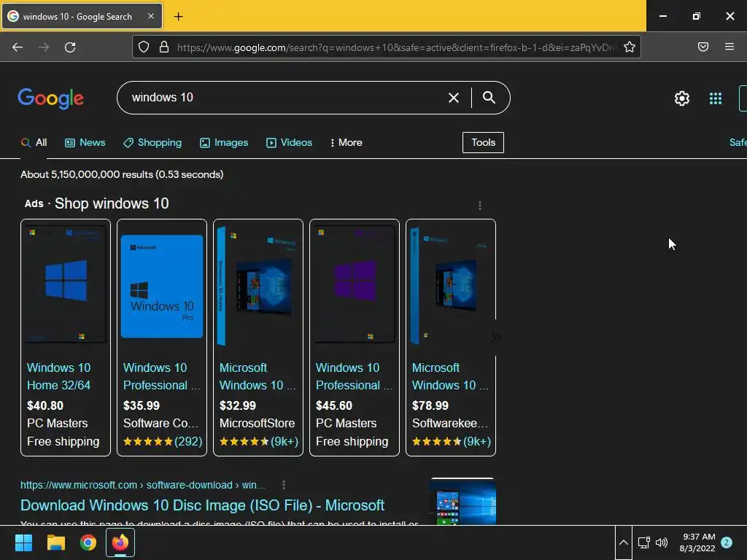Show hidden system tray icons
Screen dimensions: 747x560
(x=623, y=542)
